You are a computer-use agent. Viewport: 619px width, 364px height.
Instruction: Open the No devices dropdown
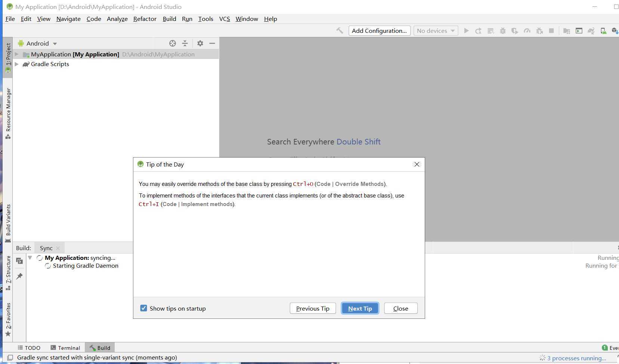coord(436,31)
